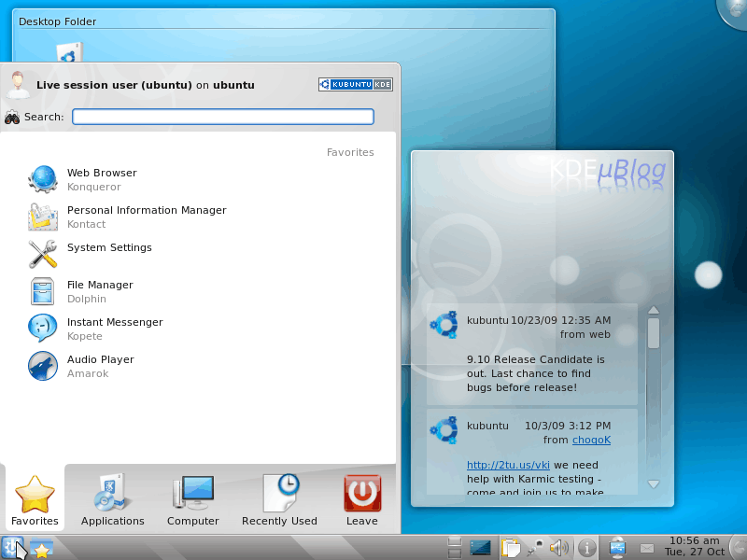Open the USB device notifier in the panel
This screenshot has width=747, height=560.
point(617,548)
